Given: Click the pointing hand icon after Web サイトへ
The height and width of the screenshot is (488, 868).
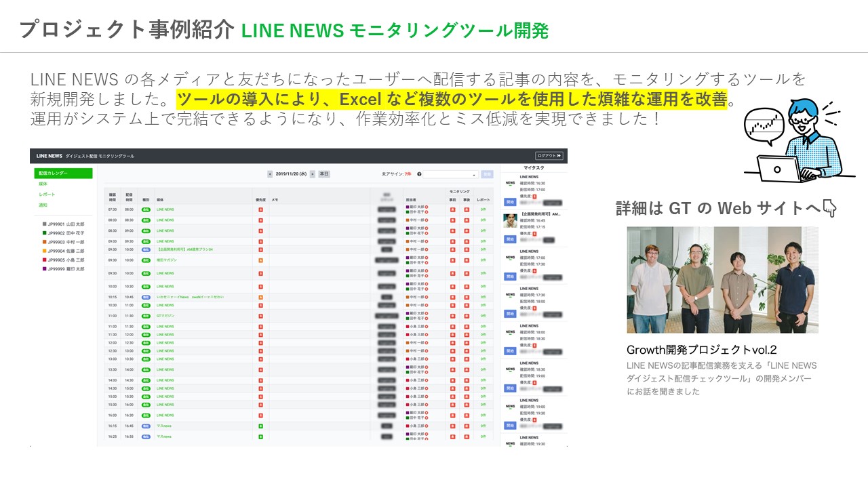Looking at the screenshot, I should [x=829, y=208].
